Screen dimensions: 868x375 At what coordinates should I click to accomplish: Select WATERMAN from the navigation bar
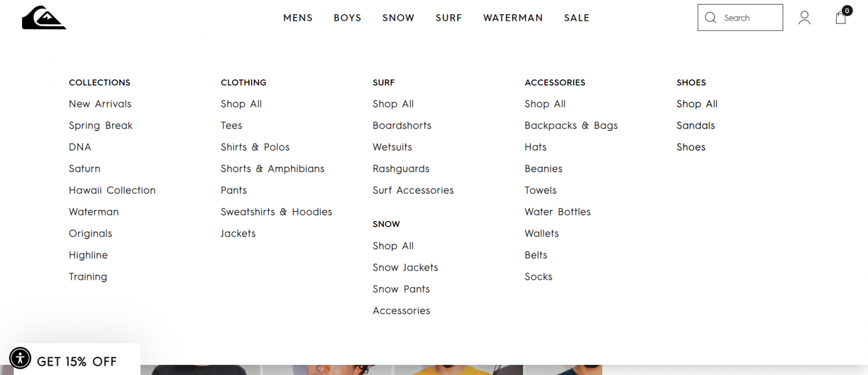tap(513, 18)
